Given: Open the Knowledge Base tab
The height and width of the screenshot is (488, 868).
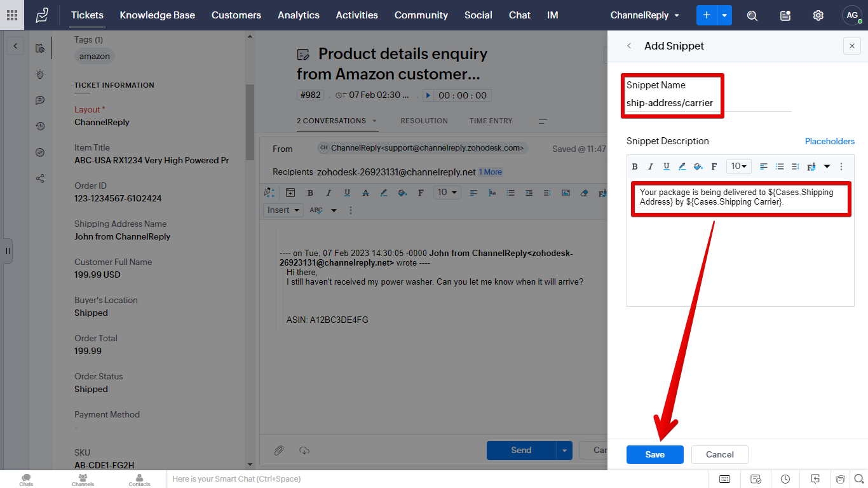Looking at the screenshot, I should click(158, 15).
